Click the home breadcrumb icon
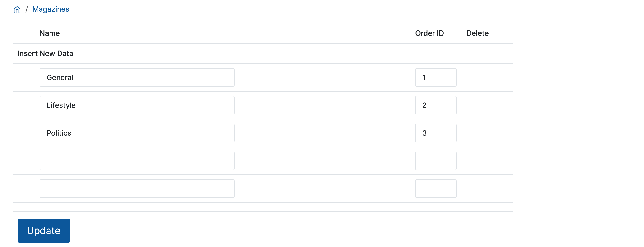 (x=17, y=10)
